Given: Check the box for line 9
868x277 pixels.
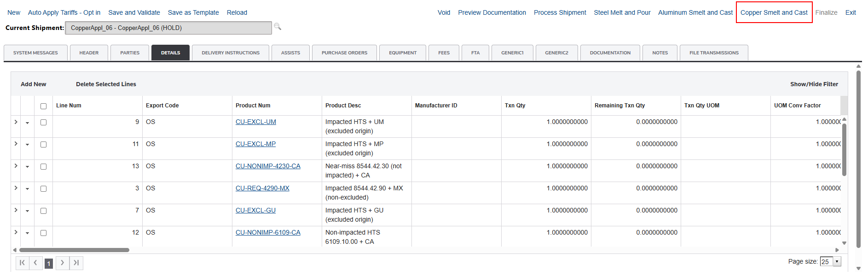Looking at the screenshot, I should [43, 122].
